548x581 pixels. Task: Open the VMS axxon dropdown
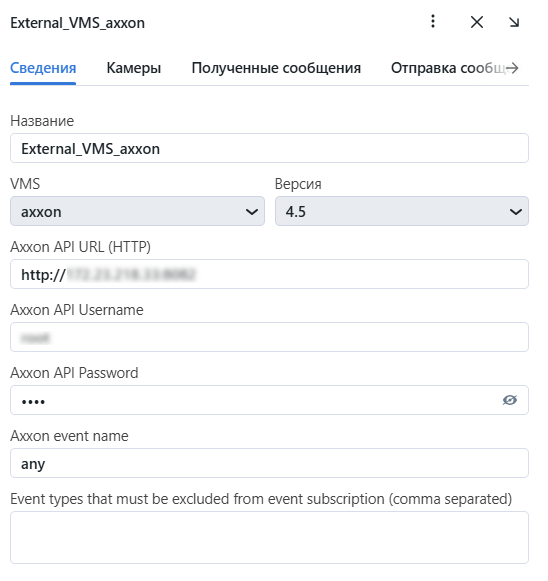pos(137,211)
